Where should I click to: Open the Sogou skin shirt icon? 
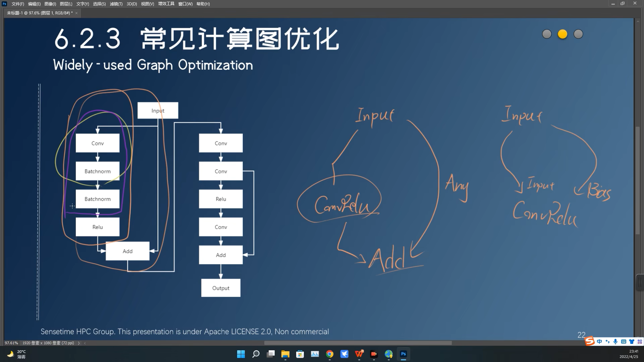click(x=632, y=342)
